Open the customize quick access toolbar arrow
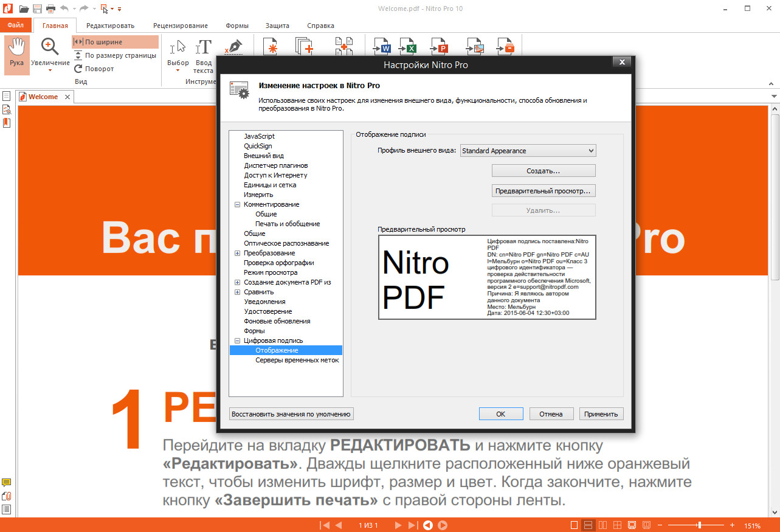This screenshot has width=780, height=532. [x=120, y=9]
